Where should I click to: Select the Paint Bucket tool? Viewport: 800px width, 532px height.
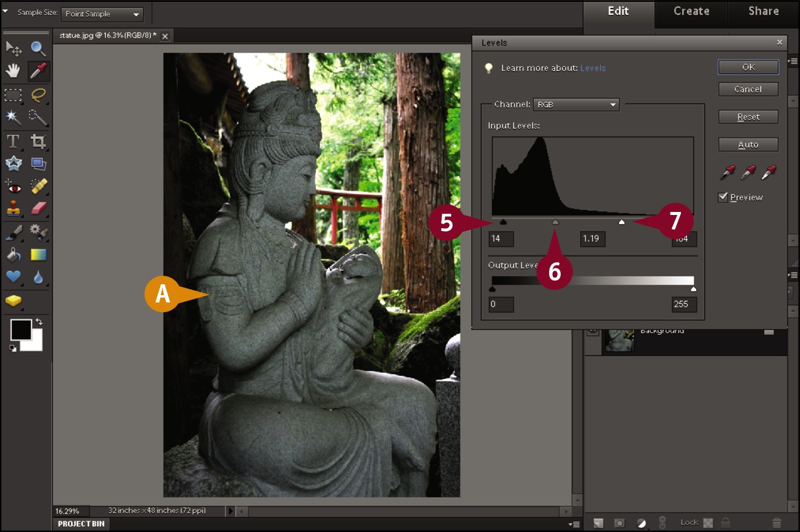coord(13,254)
